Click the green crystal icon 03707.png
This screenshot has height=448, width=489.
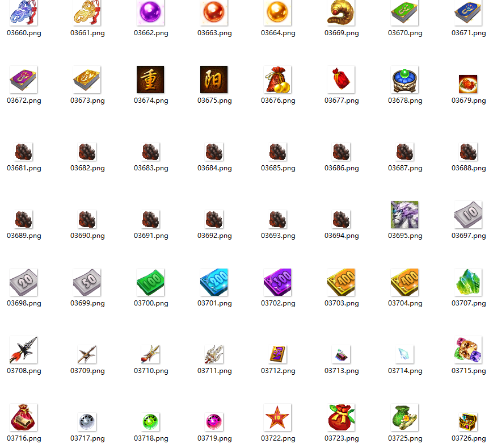(x=468, y=282)
